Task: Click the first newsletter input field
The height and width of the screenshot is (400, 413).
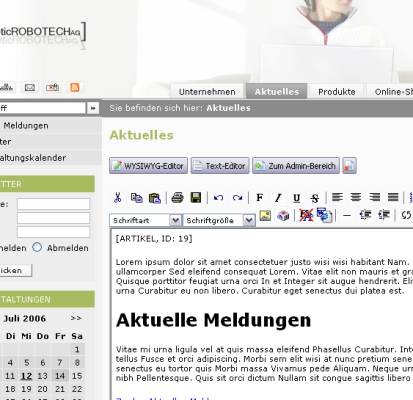Action: [x=53, y=204]
